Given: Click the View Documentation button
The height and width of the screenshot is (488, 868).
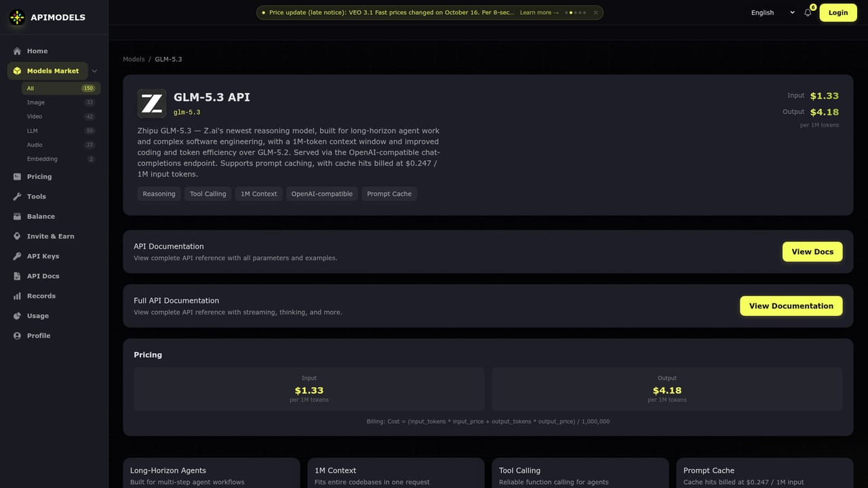Looking at the screenshot, I should coord(791,306).
